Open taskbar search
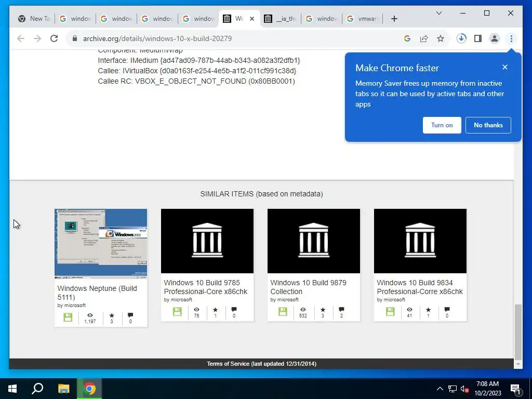This screenshot has width=532, height=399. [x=37, y=389]
